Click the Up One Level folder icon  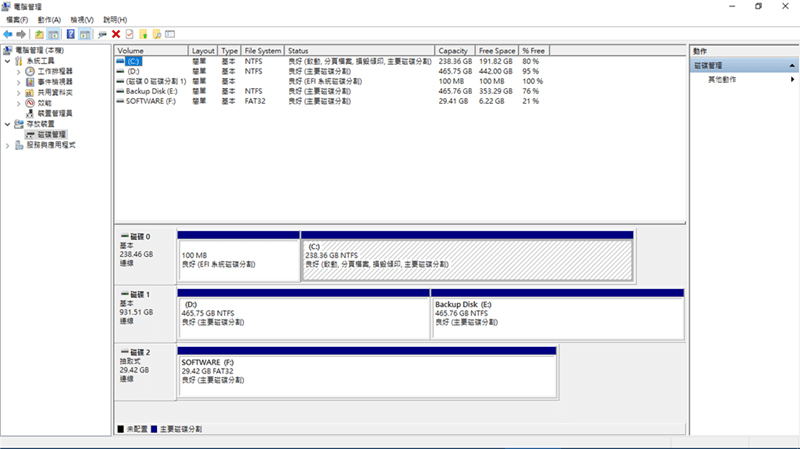click(x=39, y=34)
